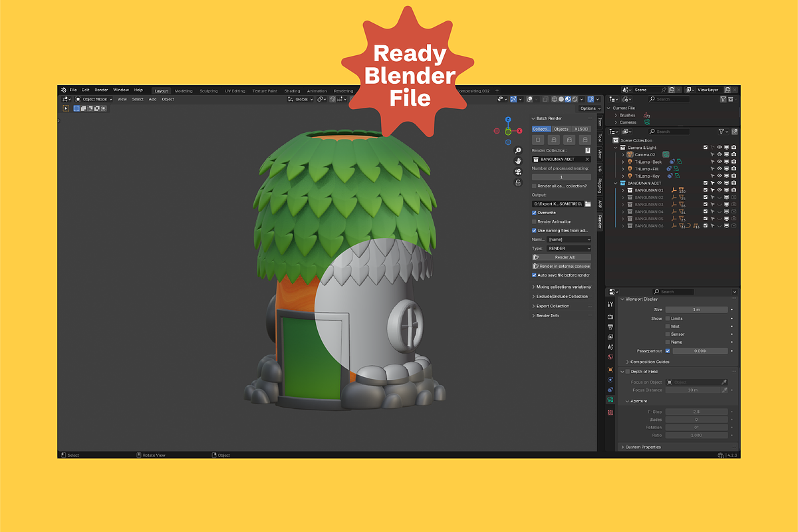Screen dimensions: 798x532
Task: Select the Objects tab in Batch Render
Action: click(561, 129)
